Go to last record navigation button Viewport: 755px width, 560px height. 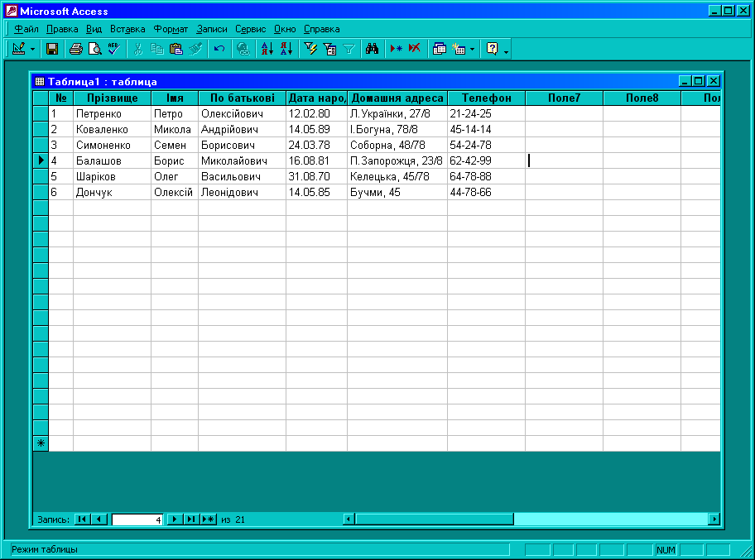(191, 519)
